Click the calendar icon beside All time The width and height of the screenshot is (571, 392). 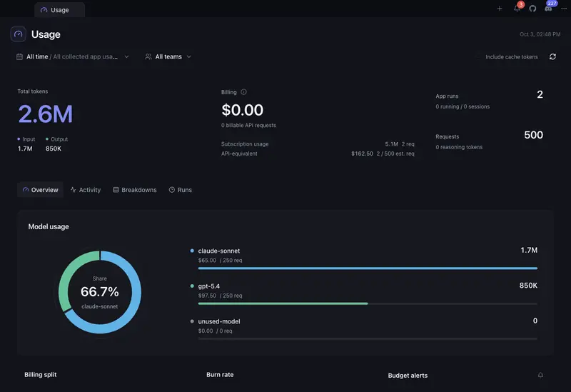(x=20, y=57)
